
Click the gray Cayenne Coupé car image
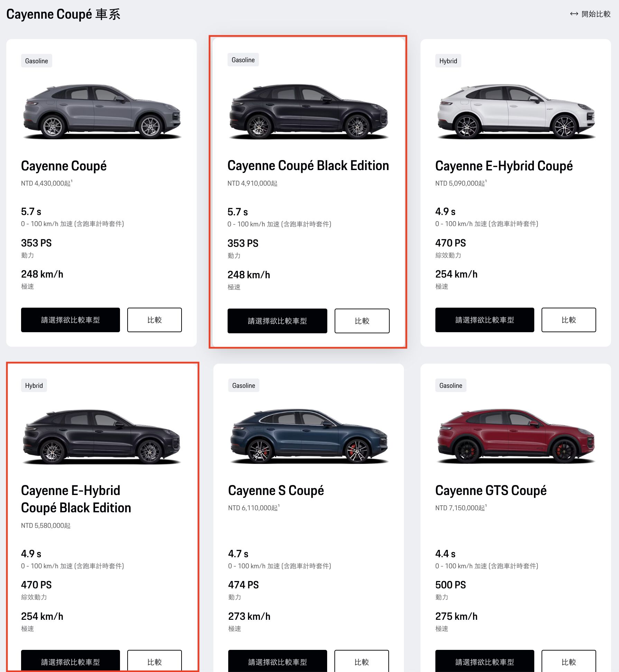click(x=101, y=111)
